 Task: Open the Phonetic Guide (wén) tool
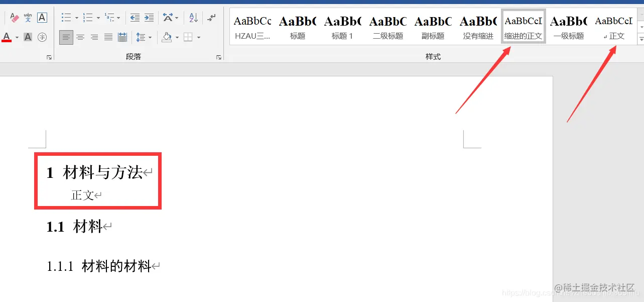(28, 18)
